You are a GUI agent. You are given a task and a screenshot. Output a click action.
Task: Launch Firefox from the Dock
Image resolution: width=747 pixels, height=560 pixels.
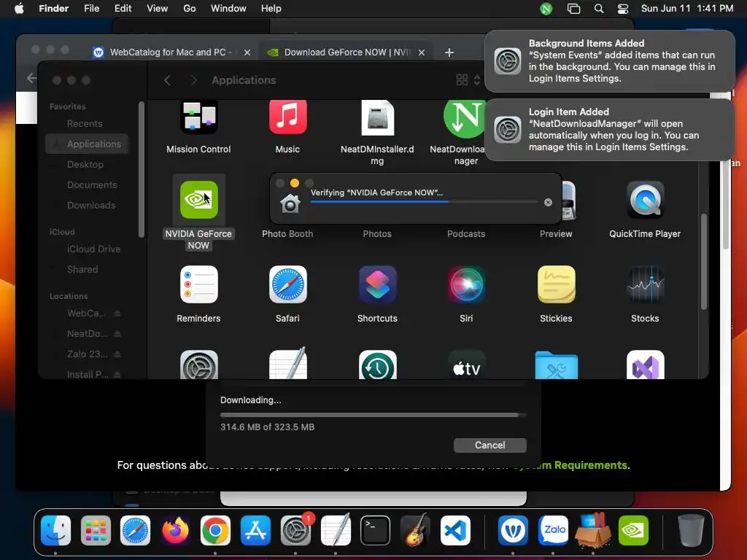175,530
